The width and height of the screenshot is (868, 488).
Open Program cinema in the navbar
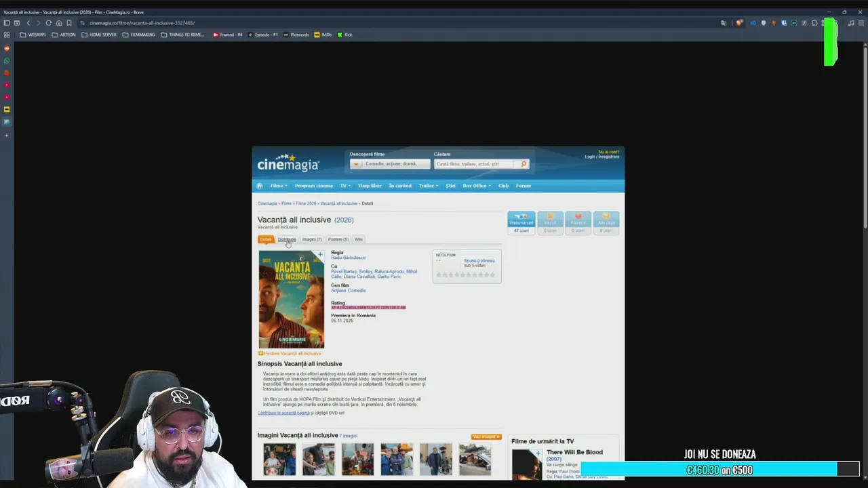pos(314,186)
